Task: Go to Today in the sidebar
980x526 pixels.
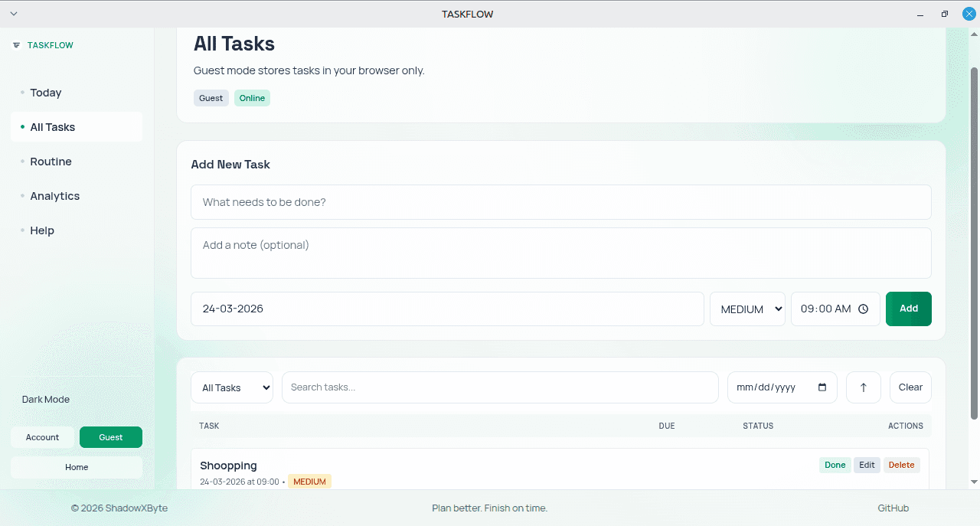Action: coord(77,93)
